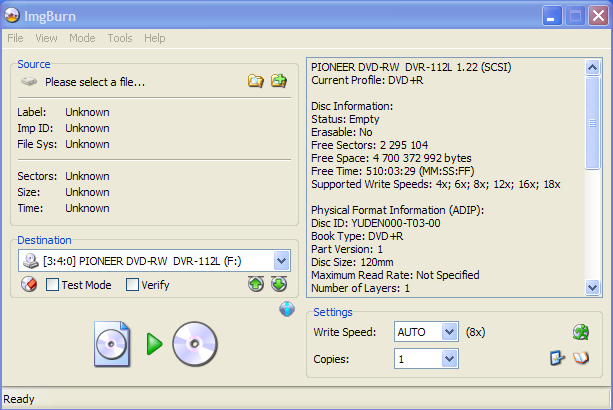Open the Write Speed AUTO dropdown
This screenshot has width=613, height=410.
tap(450, 332)
